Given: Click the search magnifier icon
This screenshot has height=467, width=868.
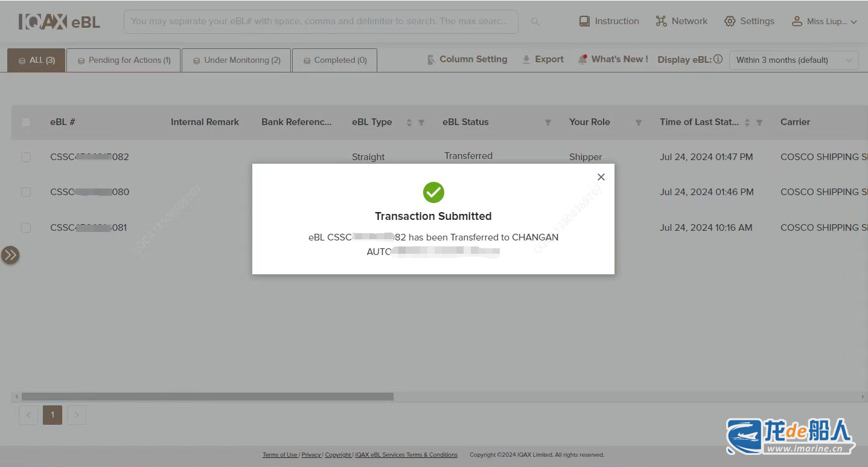Looking at the screenshot, I should [535, 22].
